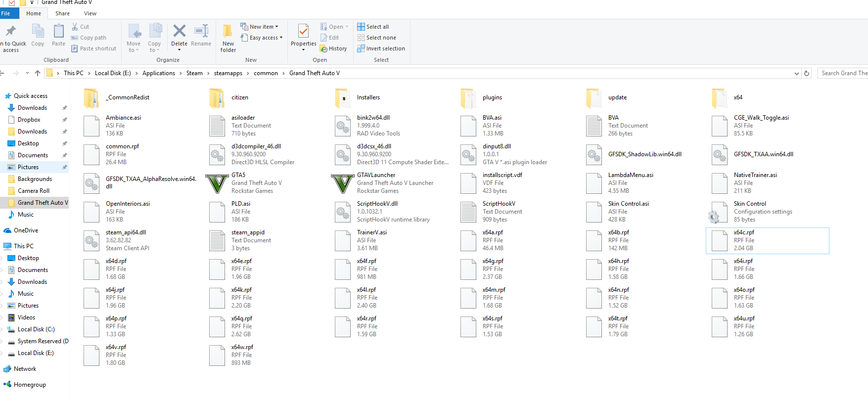Switch to the Share ribbon tab
The height and width of the screenshot is (403, 868).
[x=62, y=13]
